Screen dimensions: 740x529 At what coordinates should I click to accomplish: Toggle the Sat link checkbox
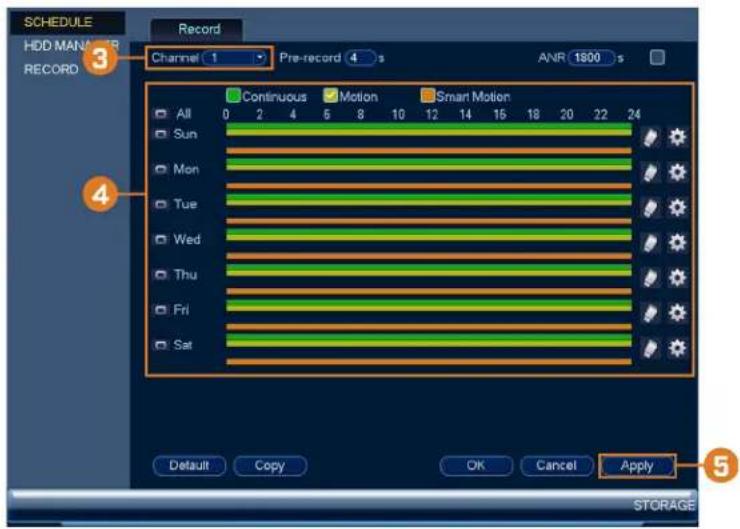(161, 345)
